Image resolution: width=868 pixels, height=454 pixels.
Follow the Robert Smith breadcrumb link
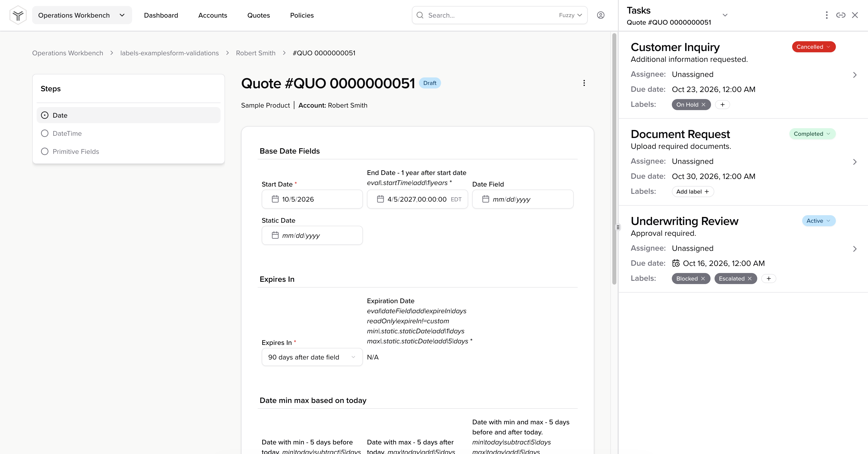[x=255, y=53]
